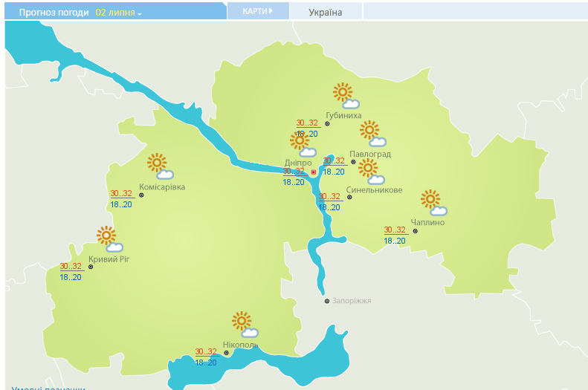Image resolution: width=588 pixels, height=390 pixels.
Task: Click the weather icon above Чаплино
Action: (x=433, y=202)
